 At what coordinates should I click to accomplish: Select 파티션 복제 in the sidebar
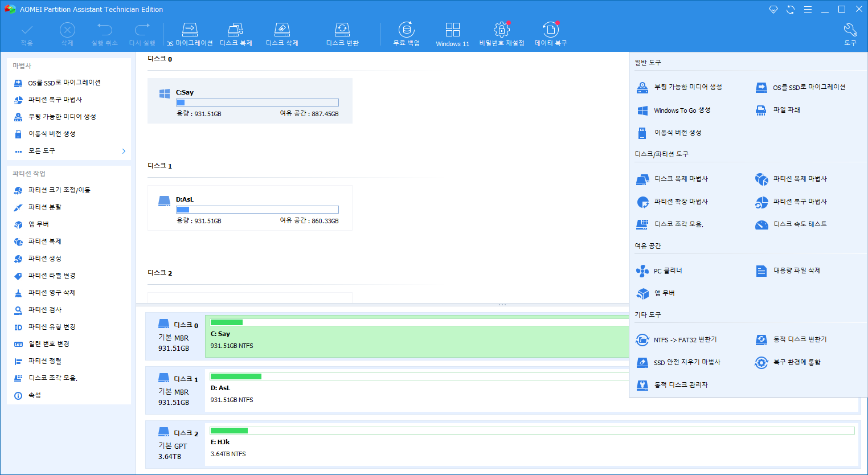[37, 241]
